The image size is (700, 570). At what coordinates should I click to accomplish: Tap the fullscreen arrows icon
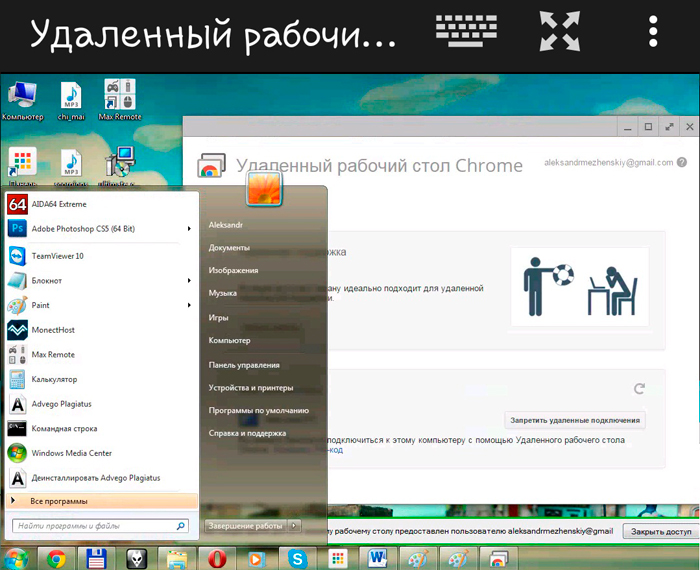560,31
